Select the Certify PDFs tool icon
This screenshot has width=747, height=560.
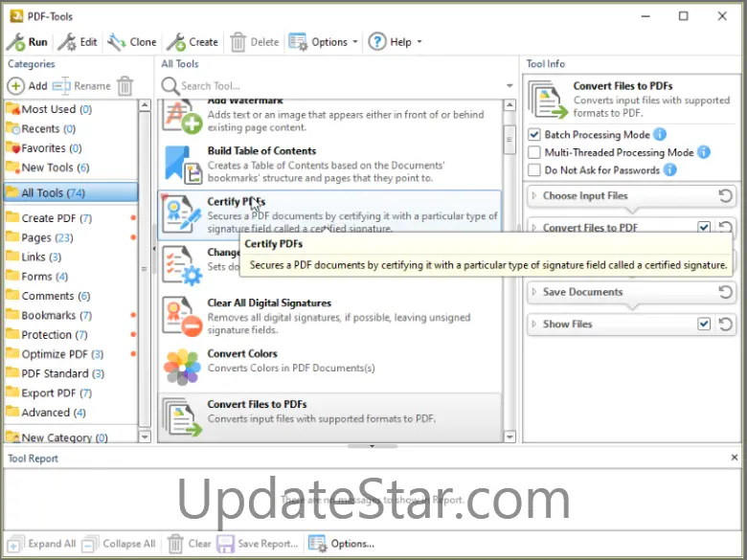pos(182,214)
